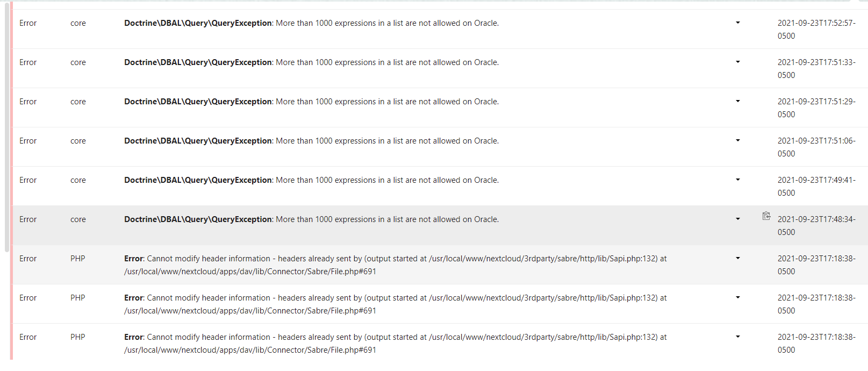Click the 'core' label in the 17:52:57 row
Image resolution: width=868 pixels, height=371 pixels.
pyautogui.click(x=78, y=23)
